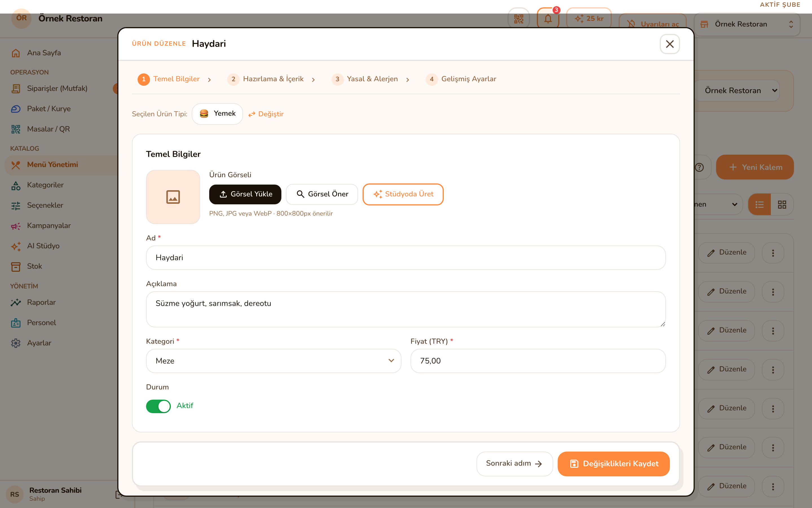Select Kategoriler in sidebar
The width and height of the screenshot is (812, 508).
(x=45, y=185)
